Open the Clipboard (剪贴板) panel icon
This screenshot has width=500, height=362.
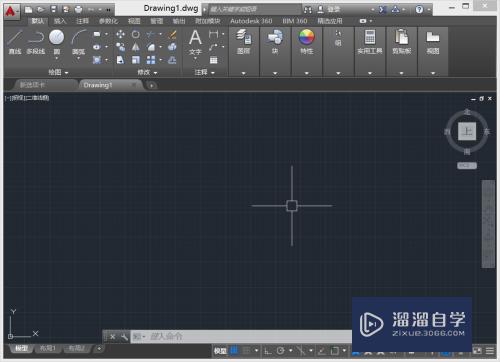pos(401,42)
